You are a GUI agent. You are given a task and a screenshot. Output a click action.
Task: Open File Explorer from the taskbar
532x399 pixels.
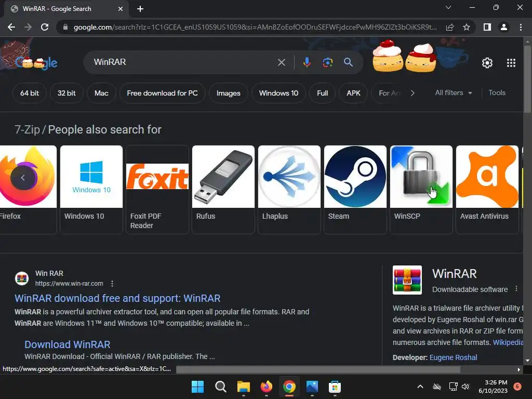tap(243, 387)
